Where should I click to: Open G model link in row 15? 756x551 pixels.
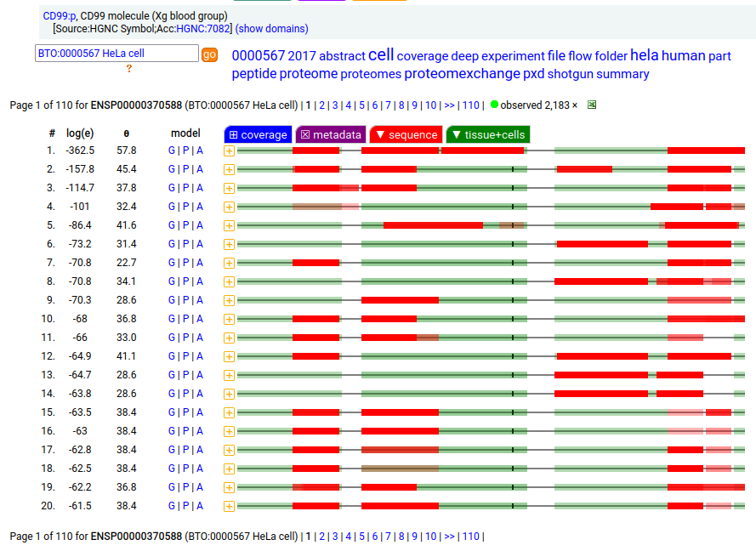(172, 412)
